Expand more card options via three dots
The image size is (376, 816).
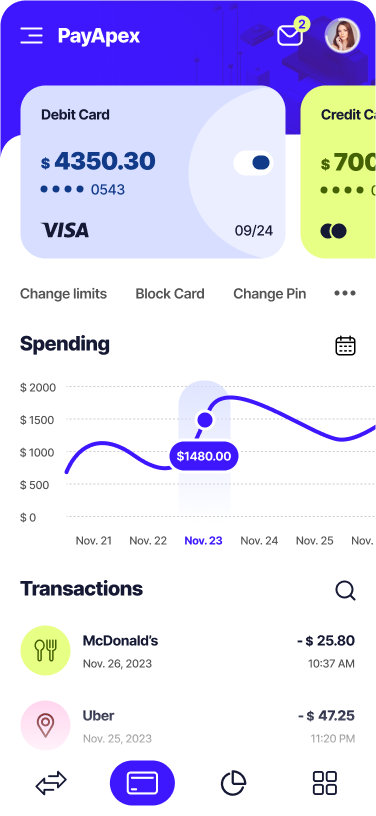pos(345,293)
